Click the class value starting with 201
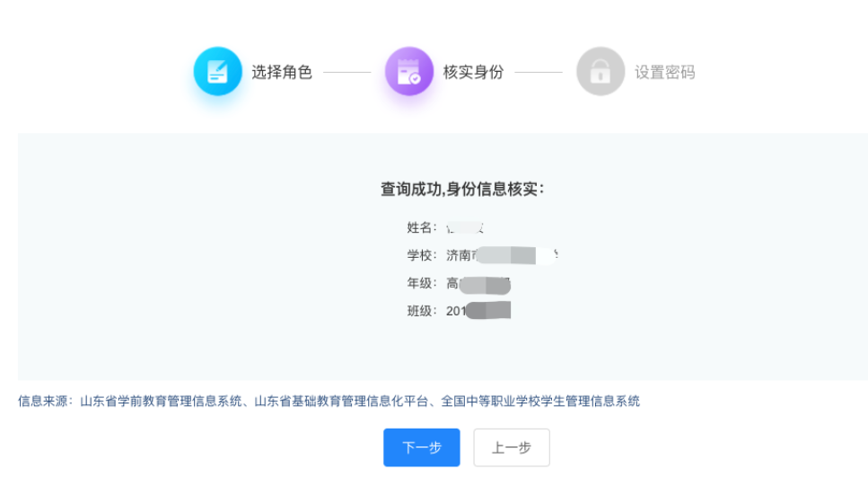 [478, 311]
